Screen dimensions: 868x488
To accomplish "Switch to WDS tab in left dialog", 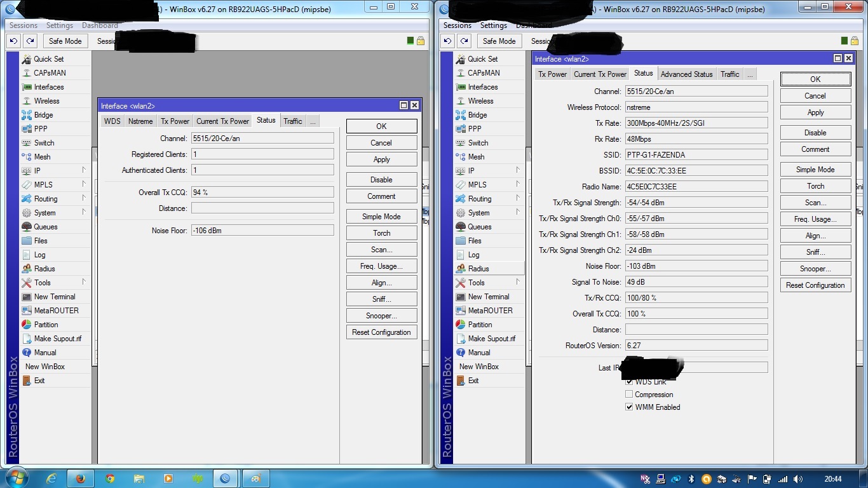I will [x=112, y=121].
